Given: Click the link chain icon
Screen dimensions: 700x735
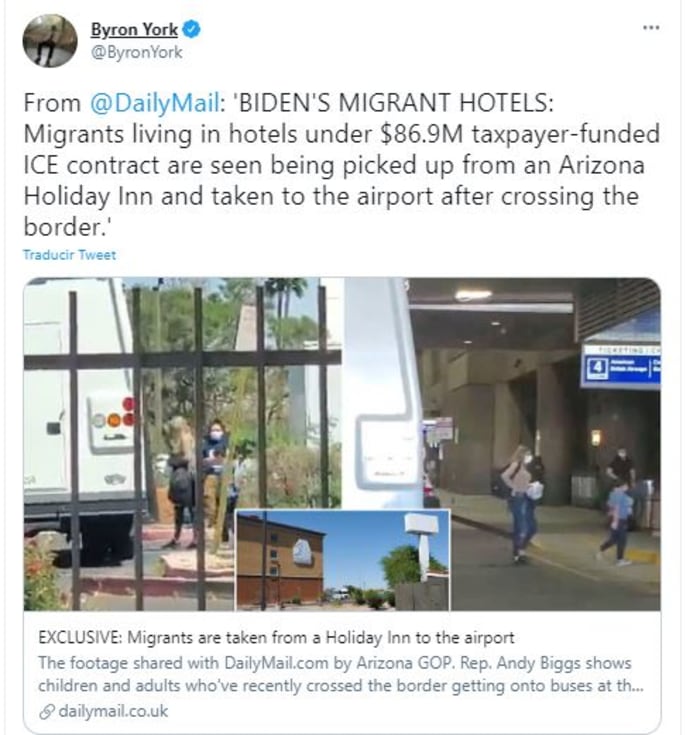Looking at the screenshot, I should [47, 712].
